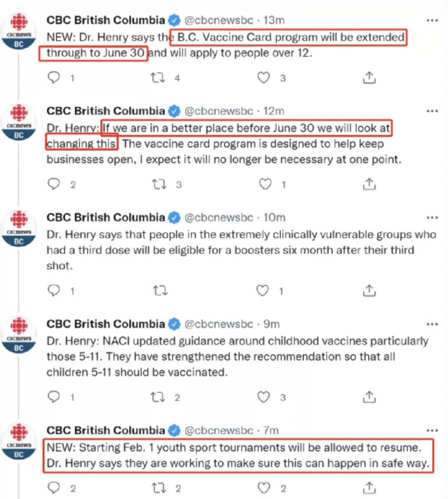Like the tweet about third dose boosters
448x499 pixels.
(263, 290)
